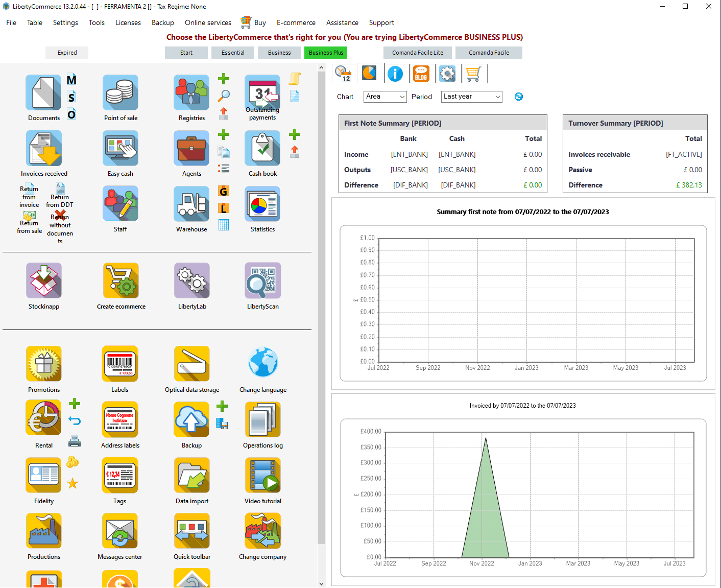Open the Cash book icon

[x=262, y=148]
